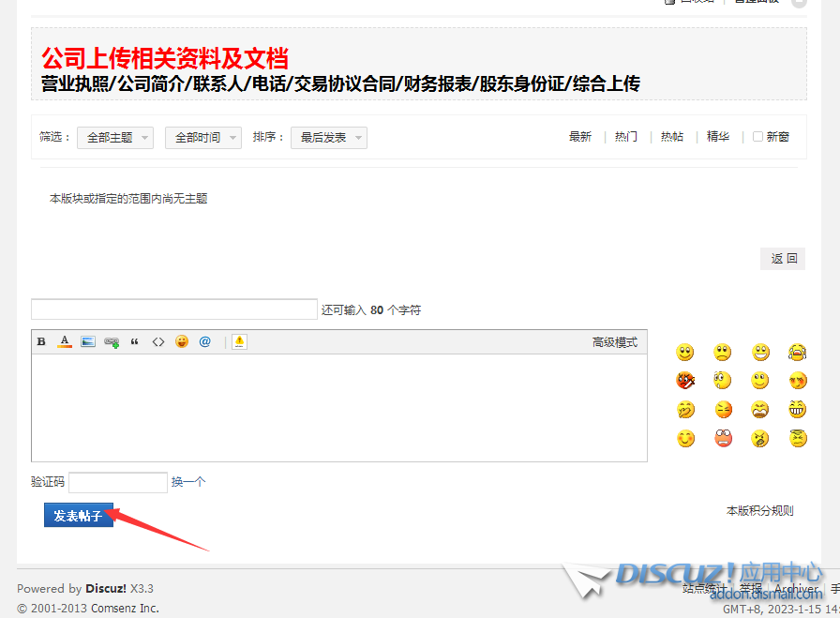Click the insert image icon
This screenshot has height=618, width=840.
pyautogui.click(x=88, y=342)
